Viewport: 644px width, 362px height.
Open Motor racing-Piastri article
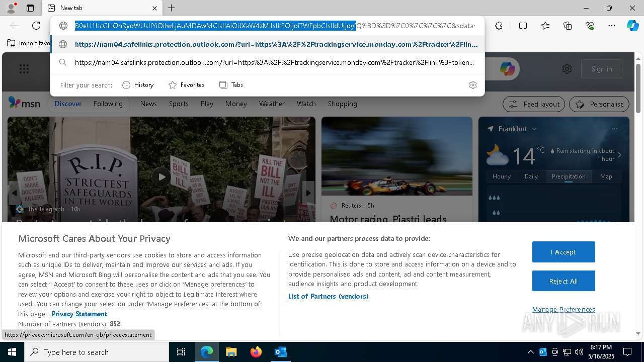[388, 219]
